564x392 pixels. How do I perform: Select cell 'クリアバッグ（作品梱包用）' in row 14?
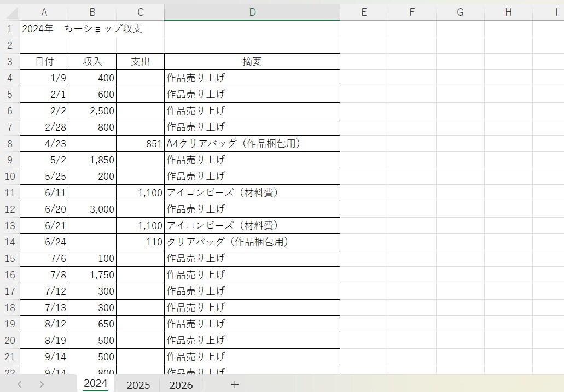tap(252, 242)
